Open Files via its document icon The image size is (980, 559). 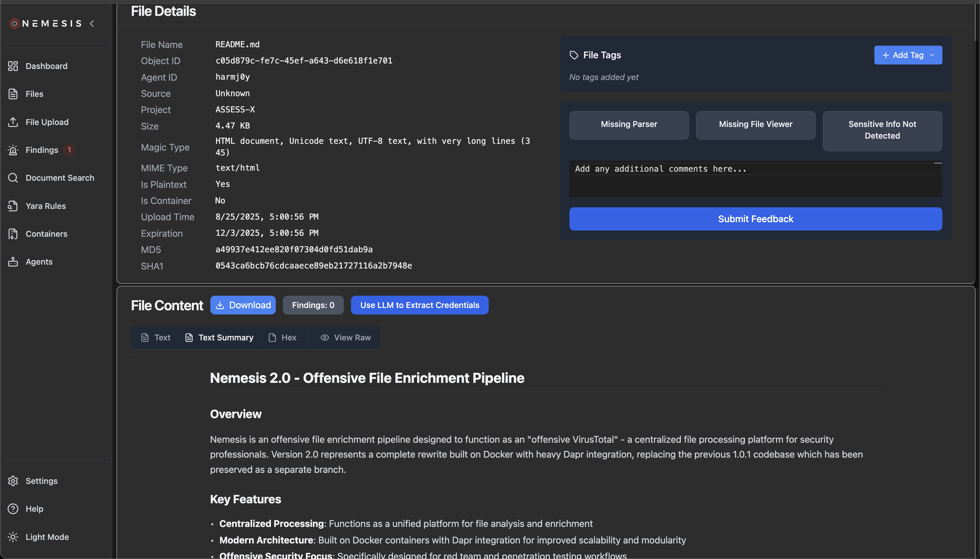(x=13, y=94)
